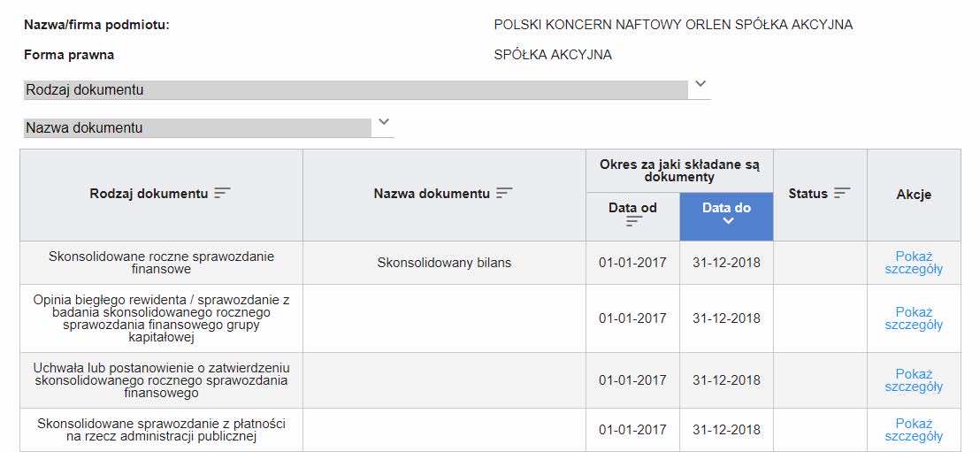Viewport: 980px width, 452px height.
Task: Click the Data do column header
Action: [726, 208]
